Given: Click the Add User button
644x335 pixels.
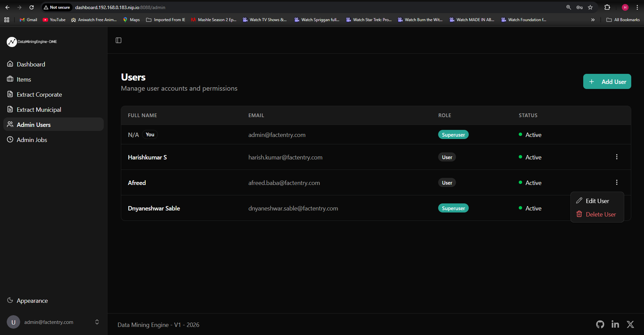Looking at the screenshot, I should [607, 82].
